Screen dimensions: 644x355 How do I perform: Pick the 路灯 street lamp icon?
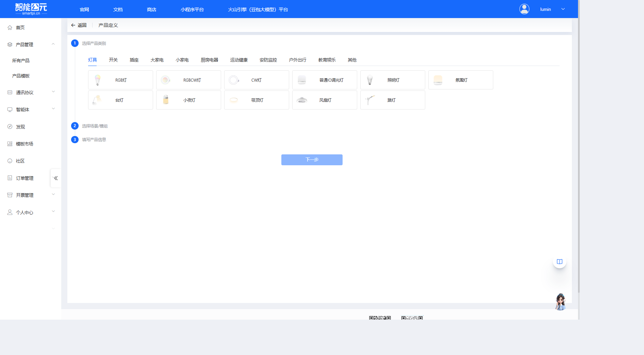pyautogui.click(x=370, y=100)
